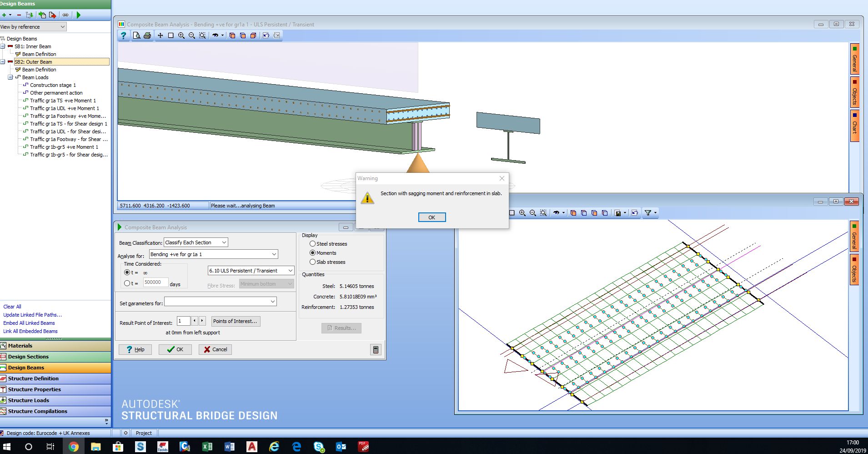Open the Print Preview for the beam view
The height and width of the screenshot is (454, 868).
(137, 35)
